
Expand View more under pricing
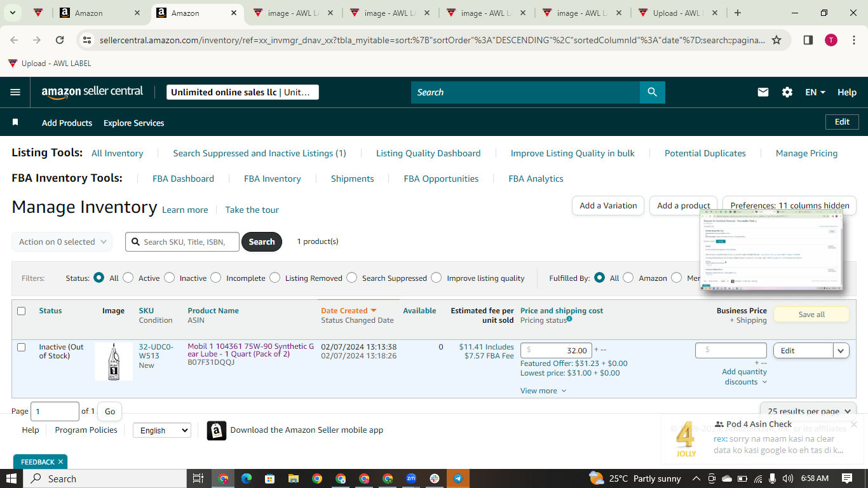click(x=543, y=391)
